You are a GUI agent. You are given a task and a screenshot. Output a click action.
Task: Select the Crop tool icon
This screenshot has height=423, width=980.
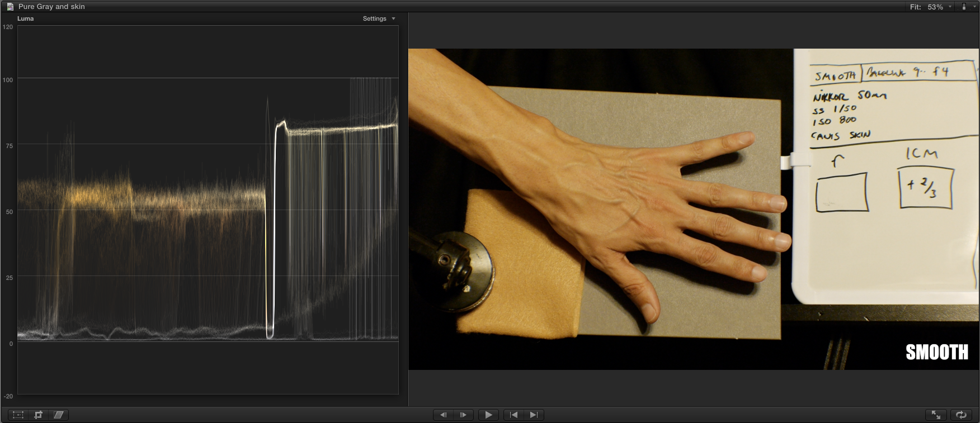click(x=38, y=415)
